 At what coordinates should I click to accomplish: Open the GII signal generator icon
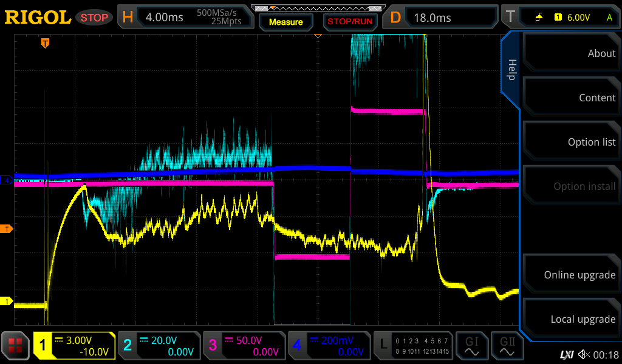pos(507,346)
